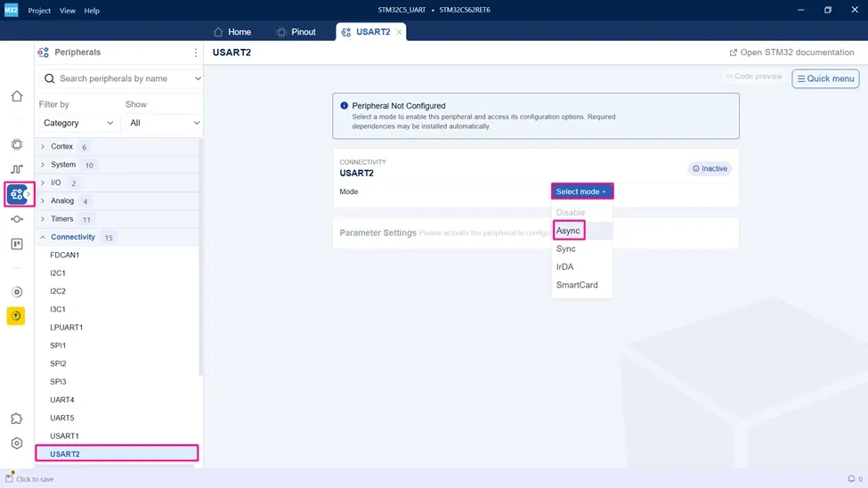The height and width of the screenshot is (488, 868).
Task: Open the Home icon in left sidebar
Action: point(17,96)
